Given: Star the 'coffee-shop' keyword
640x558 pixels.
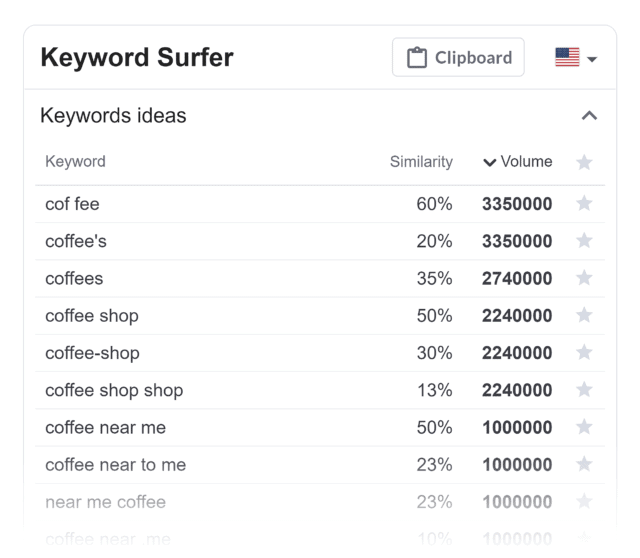Looking at the screenshot, I should 584,352.
